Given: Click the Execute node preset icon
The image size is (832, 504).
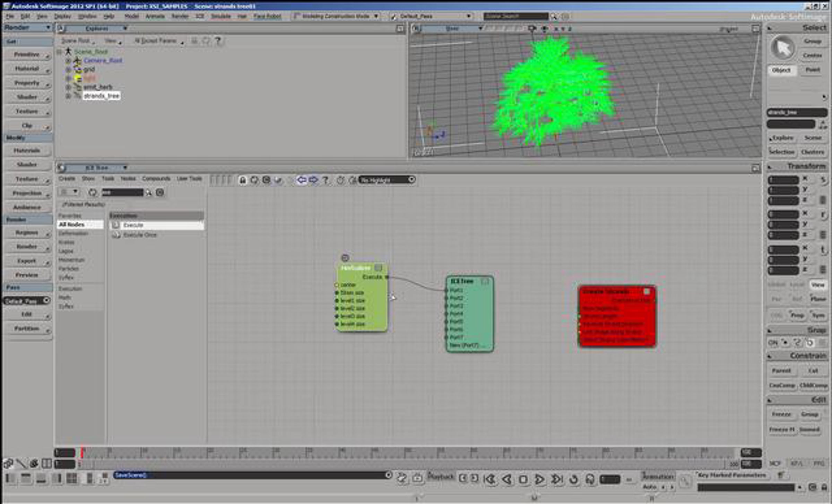Looking at the screenshot, I should pyautogui.click(x=116, y=225).
